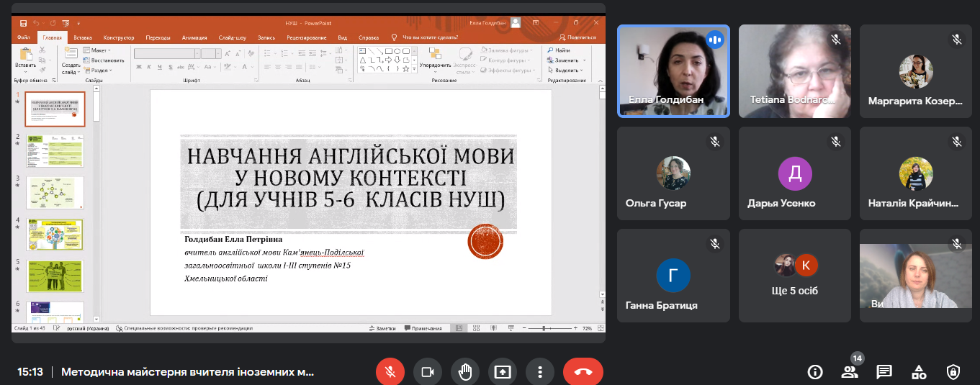
Task: Raise hand in the meeting
Action: 464,372
